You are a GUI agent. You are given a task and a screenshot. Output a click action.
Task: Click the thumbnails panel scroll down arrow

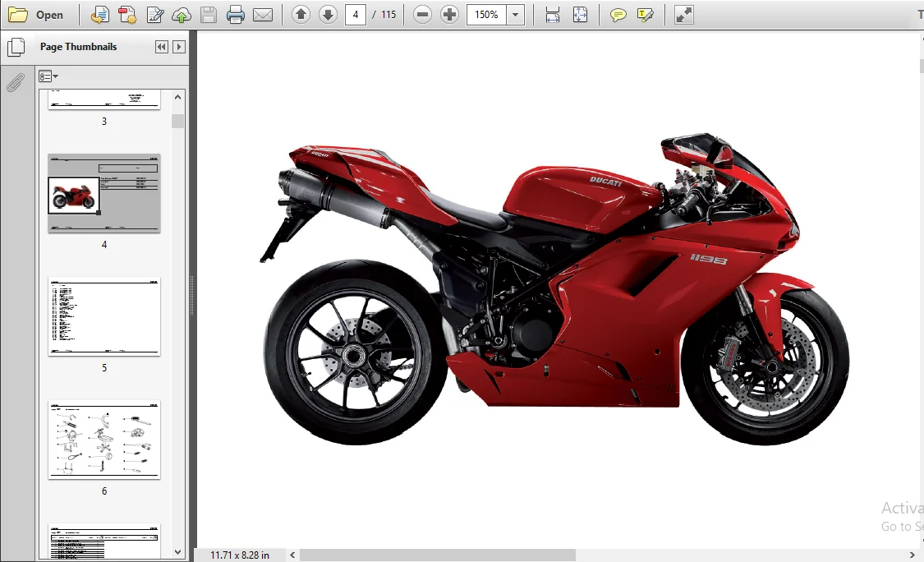[178, 552]
